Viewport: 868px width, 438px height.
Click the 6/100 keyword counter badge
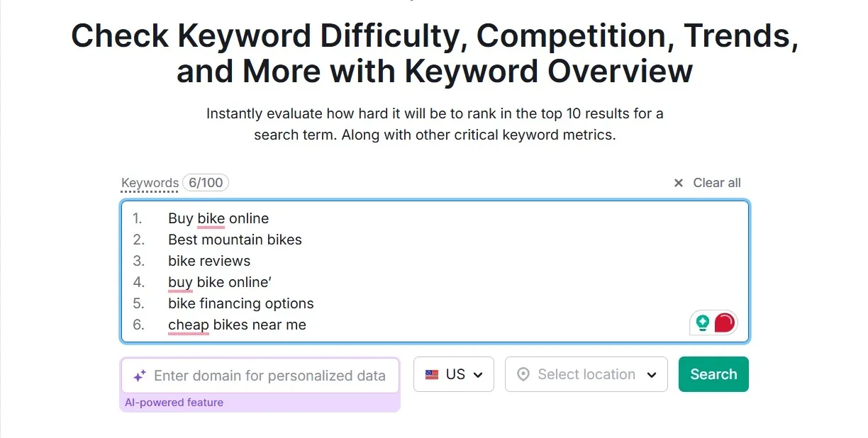(206, 183)
